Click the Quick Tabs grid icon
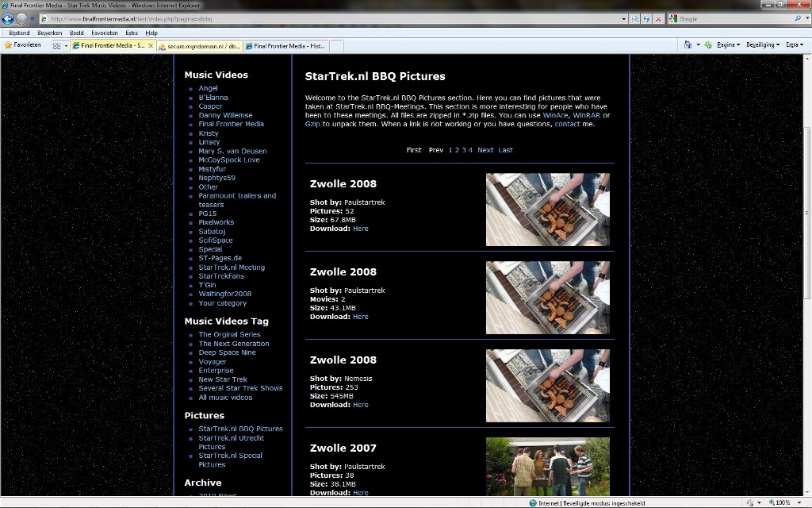 click(57, 45)
